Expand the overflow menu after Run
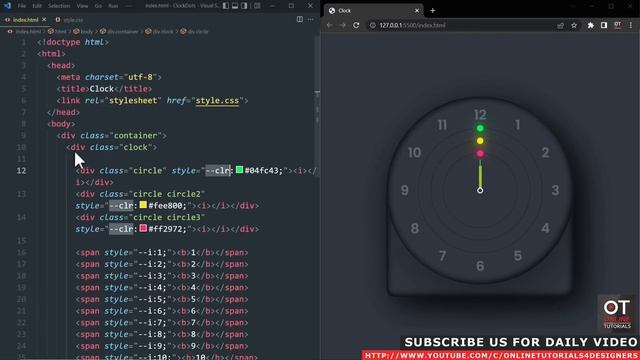This screenshot has width=640, height=360. tap(128, 6)
